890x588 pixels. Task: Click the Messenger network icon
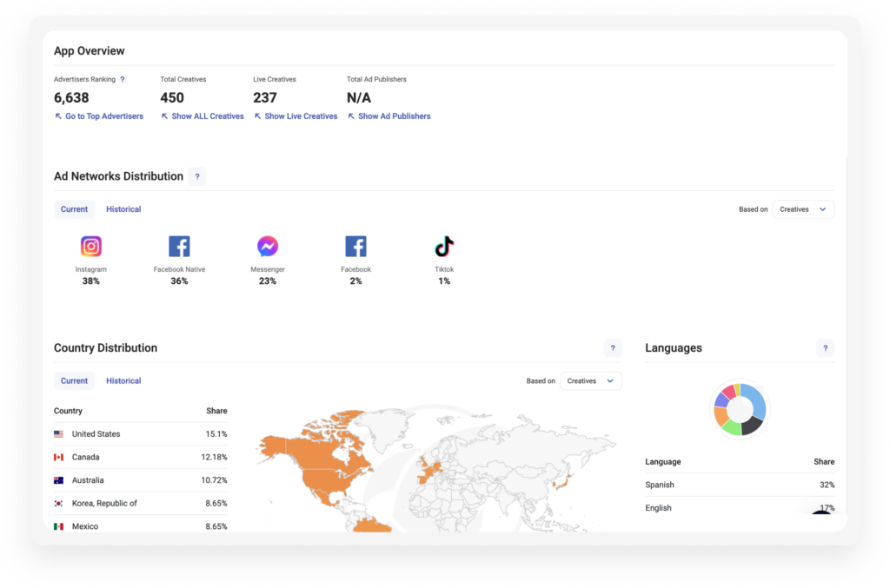[x=268, y=246]
